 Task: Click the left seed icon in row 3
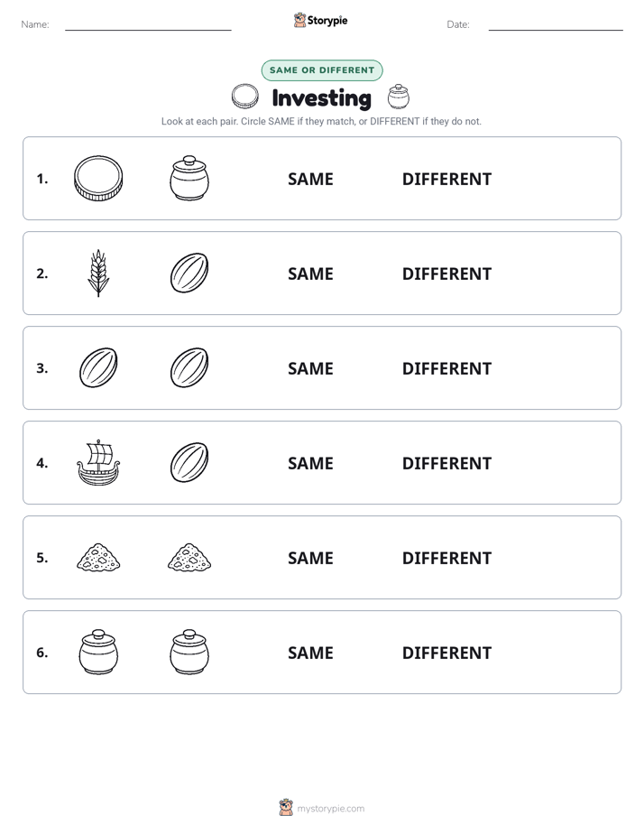(98, 367)
